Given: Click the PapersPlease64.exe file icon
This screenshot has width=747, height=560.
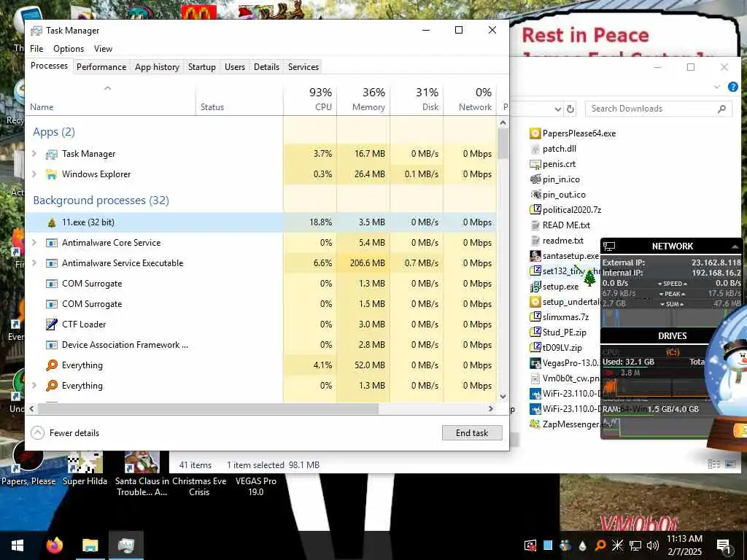Looking at the screenshot, I should pos(535,133).
